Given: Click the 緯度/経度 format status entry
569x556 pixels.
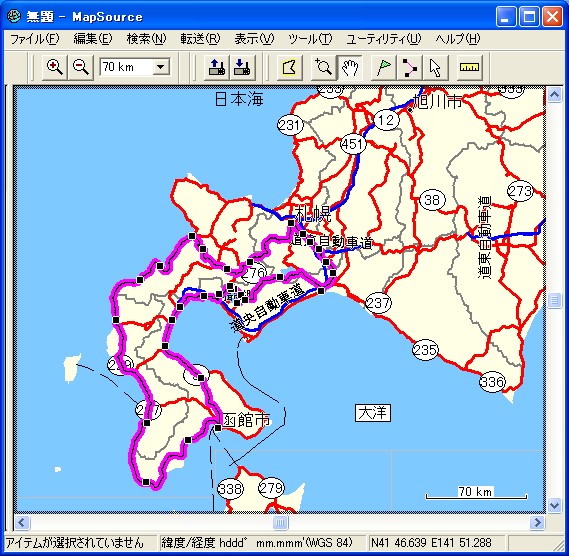Looking at the screenshot, I should 257,543.
